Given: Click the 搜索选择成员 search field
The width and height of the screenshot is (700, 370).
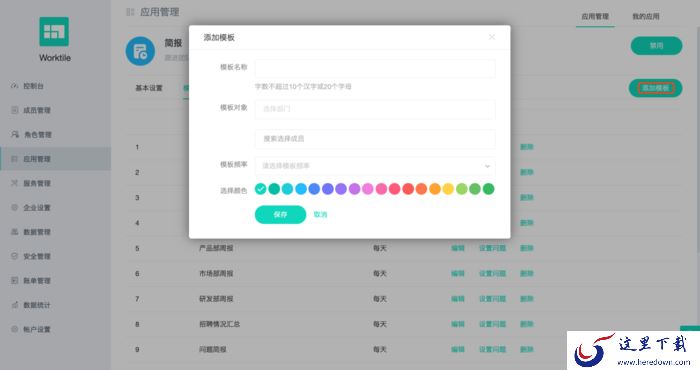Looking at the screenshot, I should click(x=375, y=139).
